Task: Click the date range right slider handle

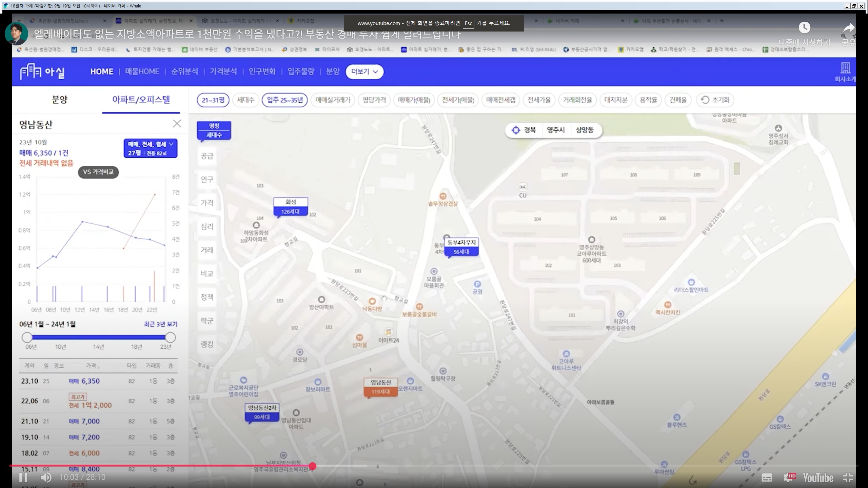Action: pyautogui.click(x=170, y=337)
